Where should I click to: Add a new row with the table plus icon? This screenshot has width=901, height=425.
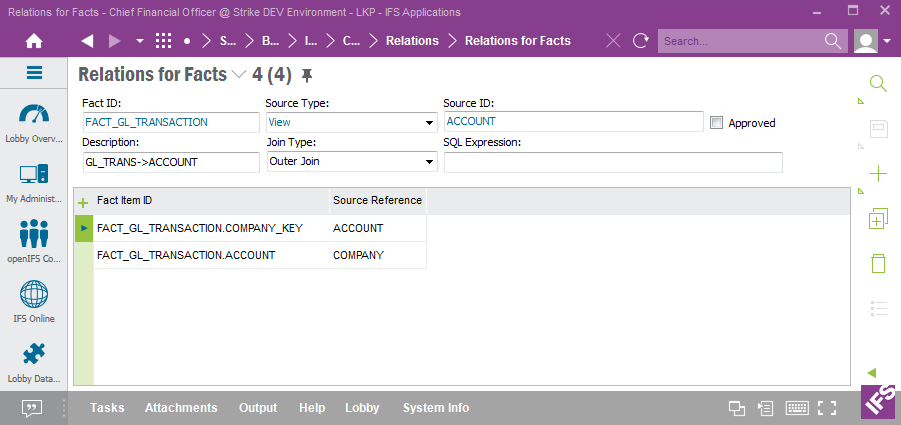click(83, 202)
